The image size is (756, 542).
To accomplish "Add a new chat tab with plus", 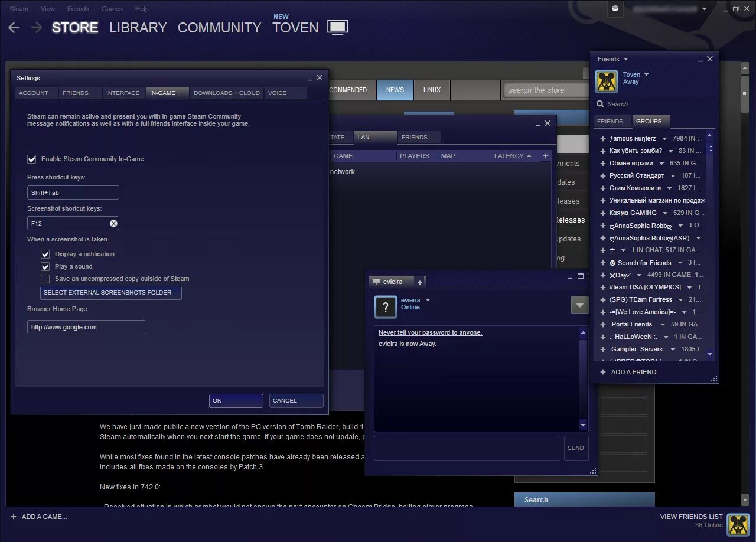I will (420, 282).
